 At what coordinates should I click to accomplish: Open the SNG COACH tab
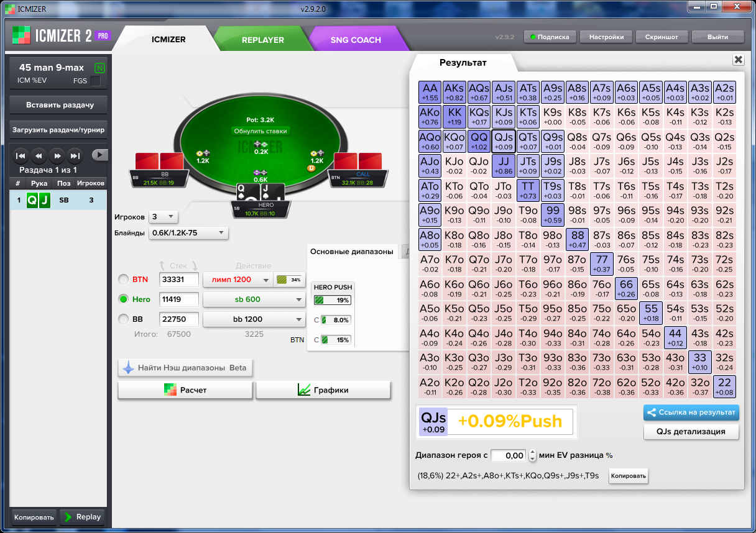click(x=356, y=39)
